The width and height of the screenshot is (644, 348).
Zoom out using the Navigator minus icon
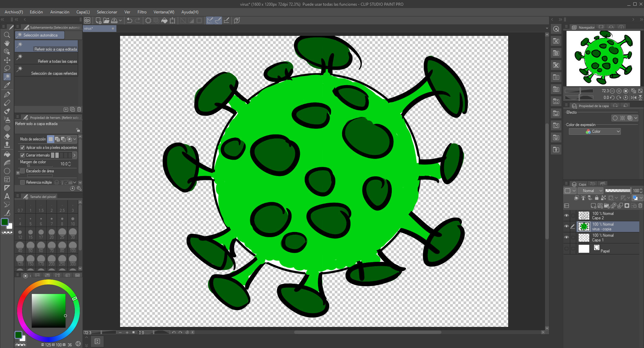coord(612,91)
